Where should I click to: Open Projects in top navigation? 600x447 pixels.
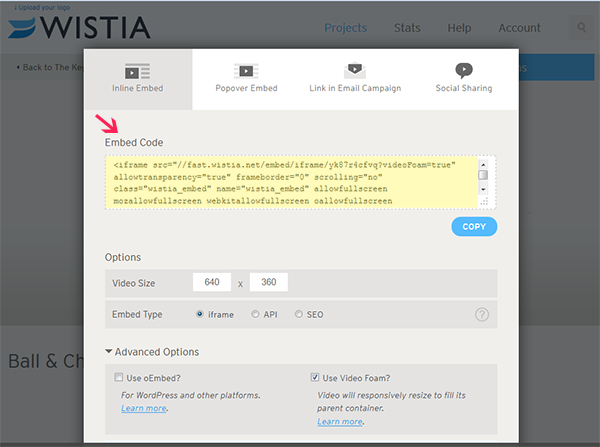pos(346,28)
